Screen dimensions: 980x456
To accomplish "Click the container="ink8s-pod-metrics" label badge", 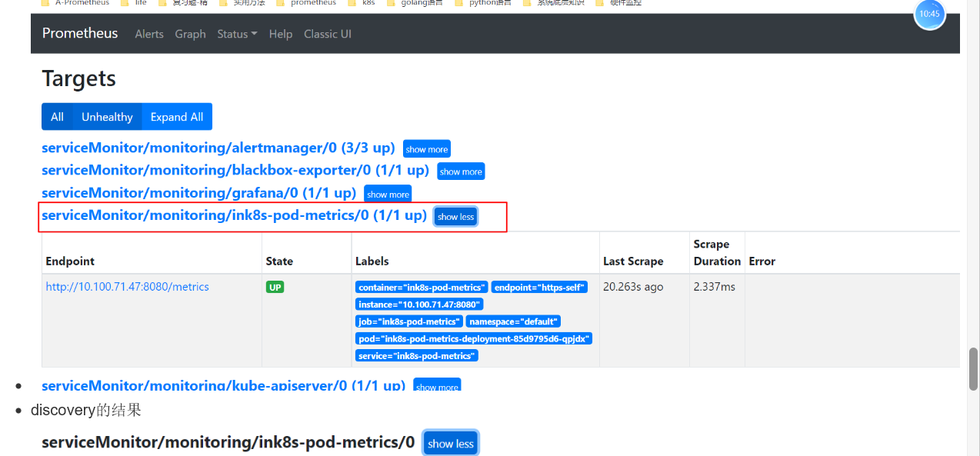I will pyautogui.click(x=422, y=288).
